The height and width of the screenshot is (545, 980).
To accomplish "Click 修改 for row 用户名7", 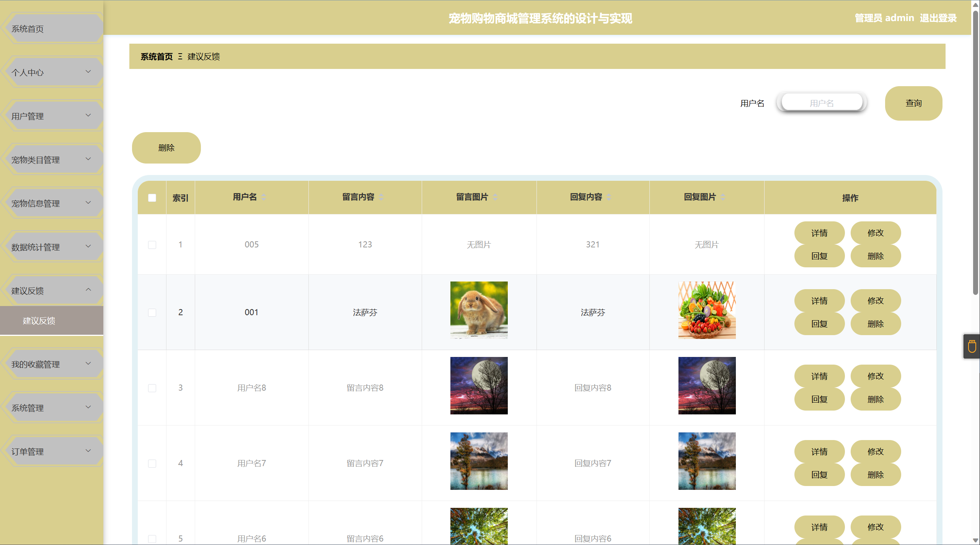I will click(x=876, y=452).
